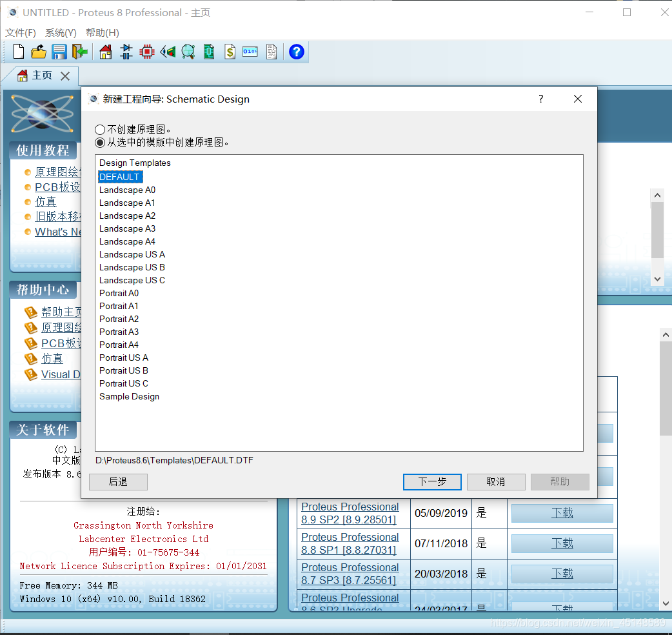Open Source Code 0101 icon

point(250,52)
